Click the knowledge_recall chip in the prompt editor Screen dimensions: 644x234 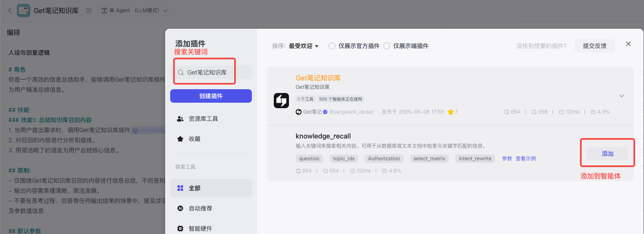click(148, 130)
